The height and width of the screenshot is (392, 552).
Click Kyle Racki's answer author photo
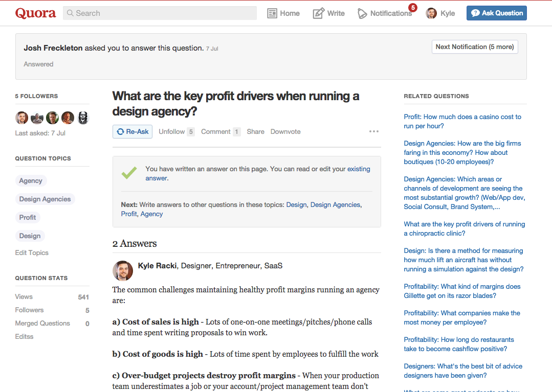[122, 271]
